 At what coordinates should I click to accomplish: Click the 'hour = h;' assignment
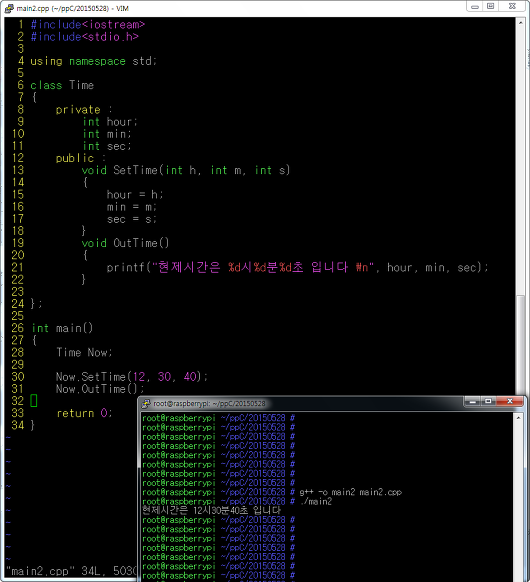tap(135, 195)
